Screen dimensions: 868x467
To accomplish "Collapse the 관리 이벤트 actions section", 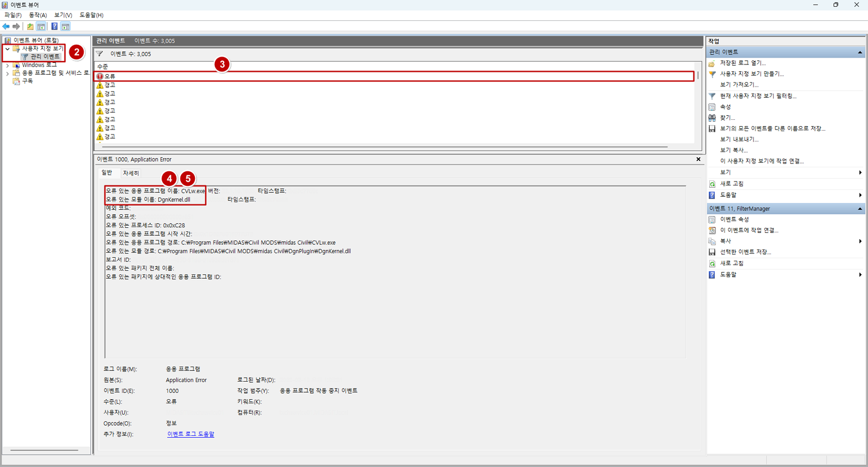I will 860,52.
